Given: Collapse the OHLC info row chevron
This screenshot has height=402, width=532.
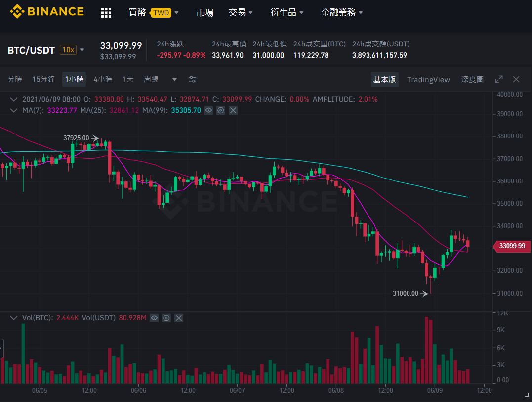Looking at the screenshot, I should tap(13, 99).
